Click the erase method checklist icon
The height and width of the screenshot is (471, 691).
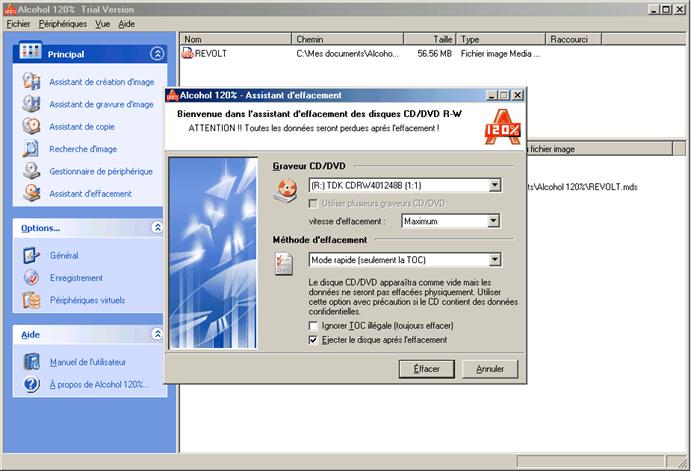tap(284, 263)
